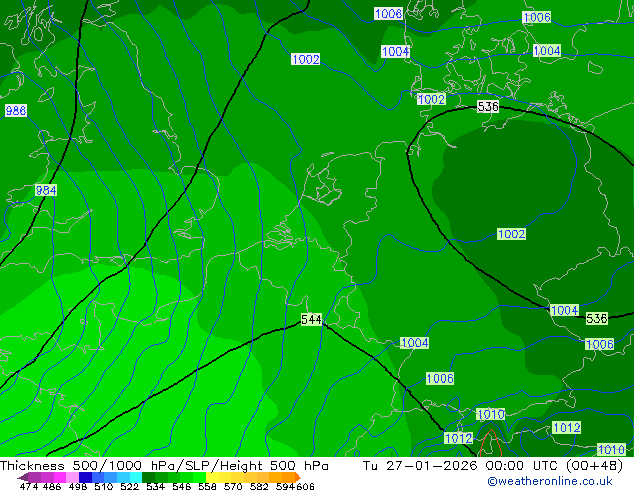Image resolution: width=634 pixels, height=490 pixels.
Task: Select the 984 pressure label
Action: point(46,190)
